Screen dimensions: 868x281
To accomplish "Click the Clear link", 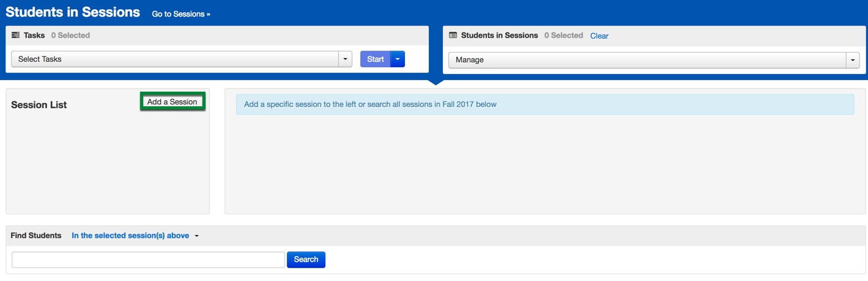I will pyautogui.click(x=599, y=36).
